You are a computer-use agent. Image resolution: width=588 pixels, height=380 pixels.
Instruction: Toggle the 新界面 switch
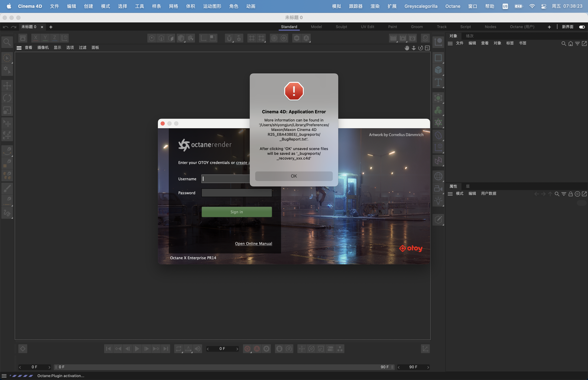tap(582, 27)
